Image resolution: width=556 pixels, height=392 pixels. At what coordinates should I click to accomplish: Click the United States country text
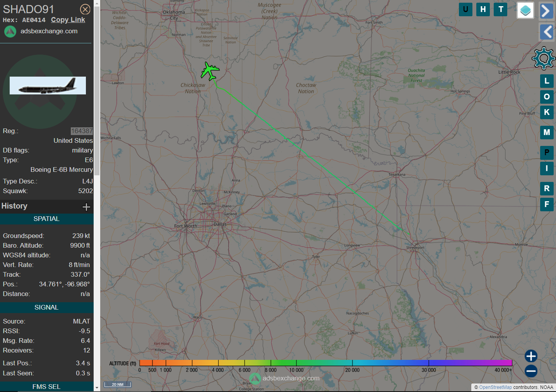[x=73, y=141]
